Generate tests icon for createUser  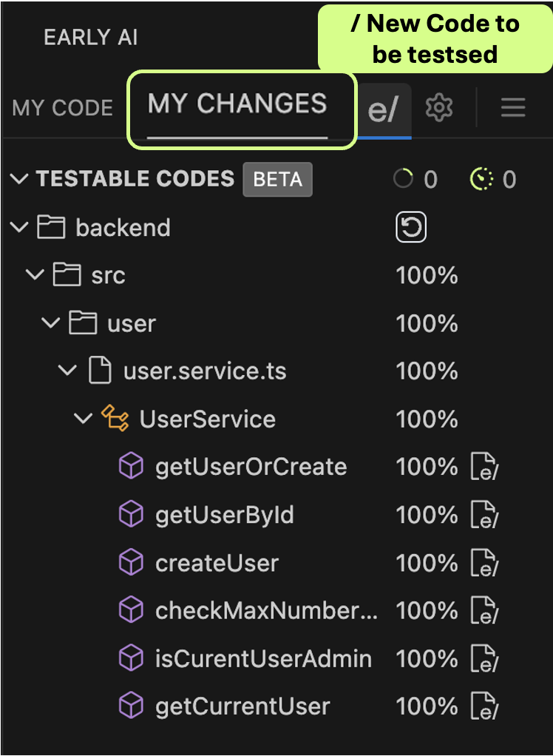coord(484,564)
